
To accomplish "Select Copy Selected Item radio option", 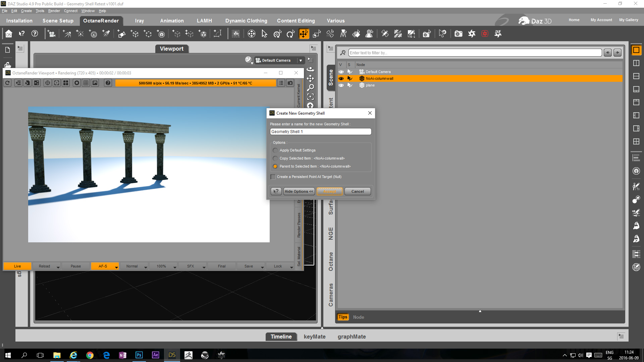I will pos(275,158).
